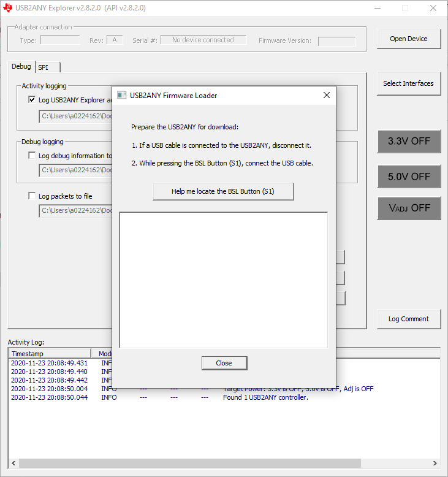Viewport: 448px width, 477px height.
Task: Click the Activity Log horizontal scrollbar right arrow
Action: click(435, 463)
